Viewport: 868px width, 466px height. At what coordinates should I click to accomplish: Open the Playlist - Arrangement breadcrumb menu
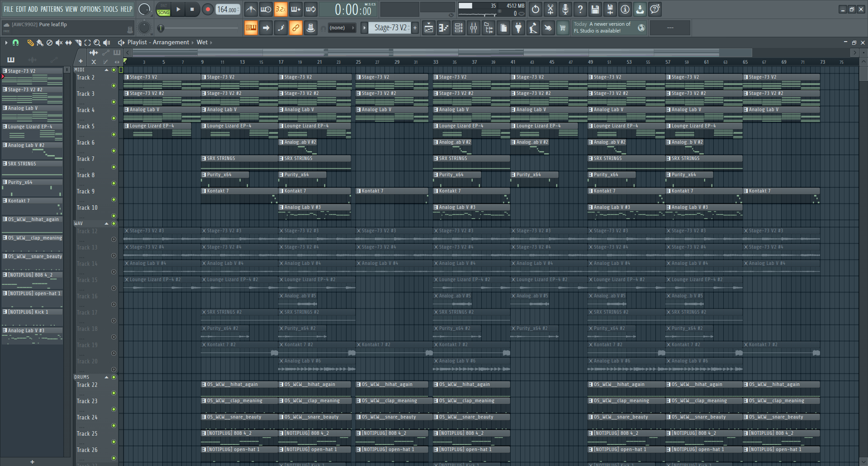(x=158, y=42)
